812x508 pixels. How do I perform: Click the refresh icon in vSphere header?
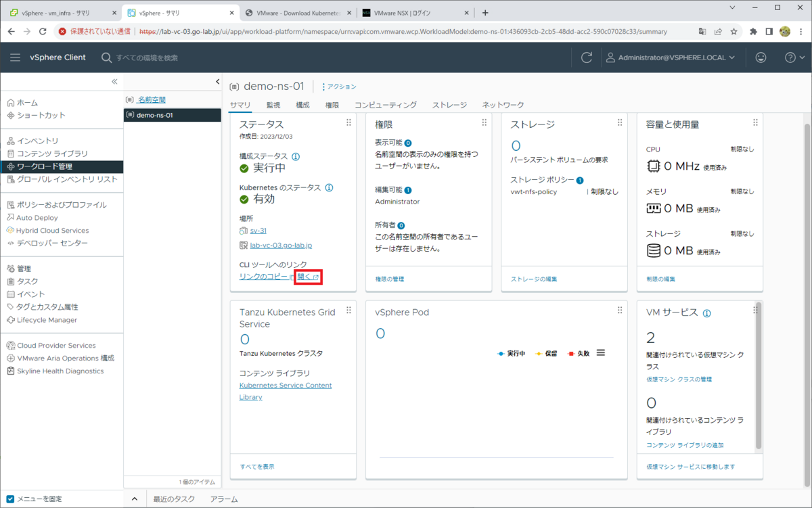pyautogui.click(x=587, y=57)
